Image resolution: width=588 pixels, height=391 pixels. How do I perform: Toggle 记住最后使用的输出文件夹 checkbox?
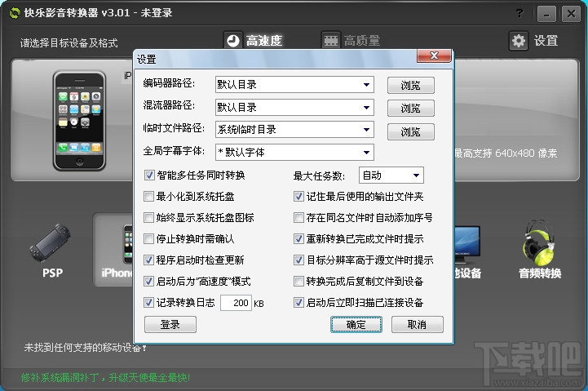coord(298,196)
